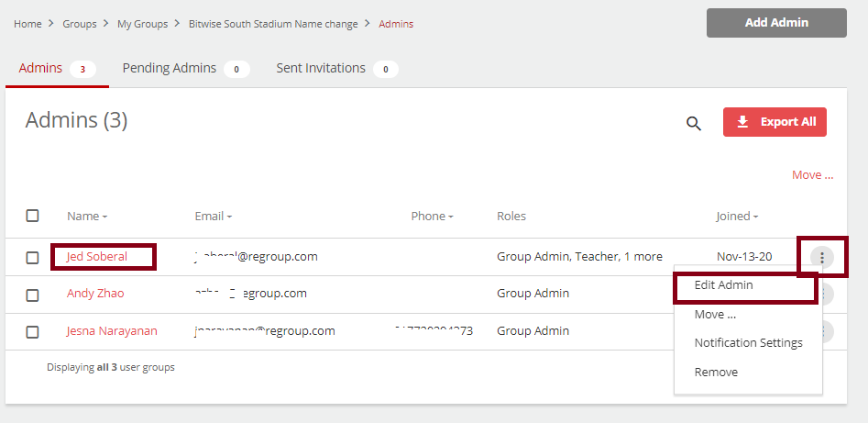The height and width of the screenshot is (423, 868).
Task: Click the Roles column header
Action: pyautogui.click(x=511, y=217)
